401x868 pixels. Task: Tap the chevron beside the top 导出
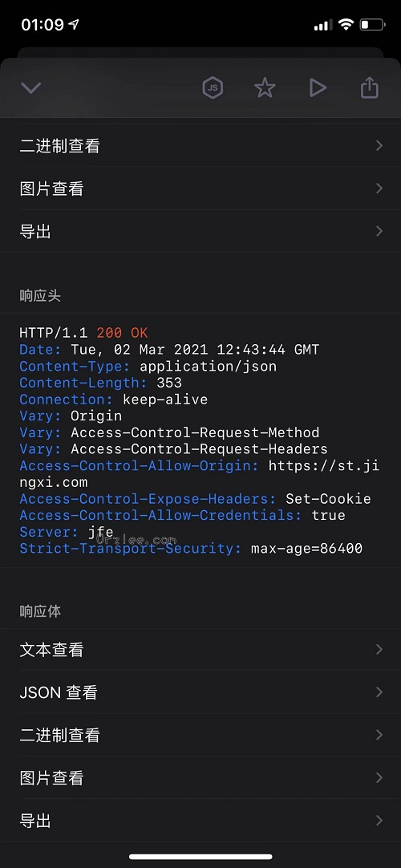pyautogui.click(x=379, y=231)
